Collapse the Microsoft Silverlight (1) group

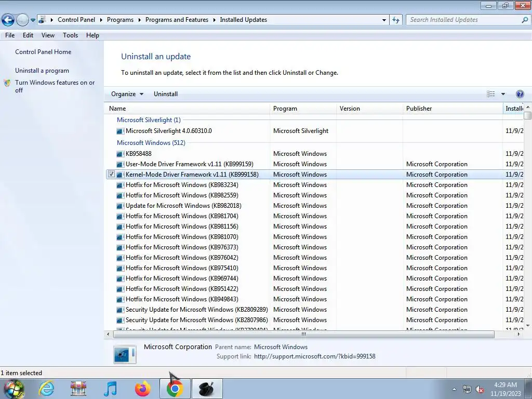(149, 120)
